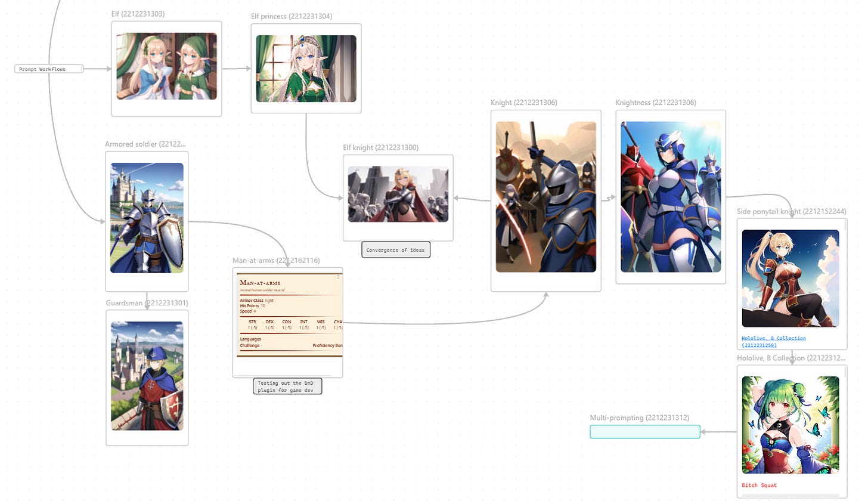
Task: Click the 'Guardsman (2212231301)' card label
Action: pyautogui.click(x=147, y=303)
